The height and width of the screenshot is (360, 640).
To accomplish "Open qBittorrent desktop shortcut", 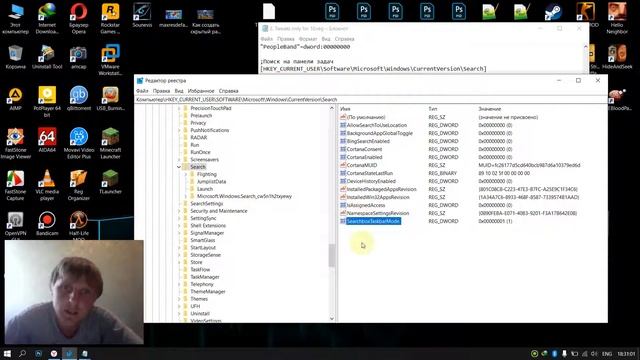I will click(78, 99).
